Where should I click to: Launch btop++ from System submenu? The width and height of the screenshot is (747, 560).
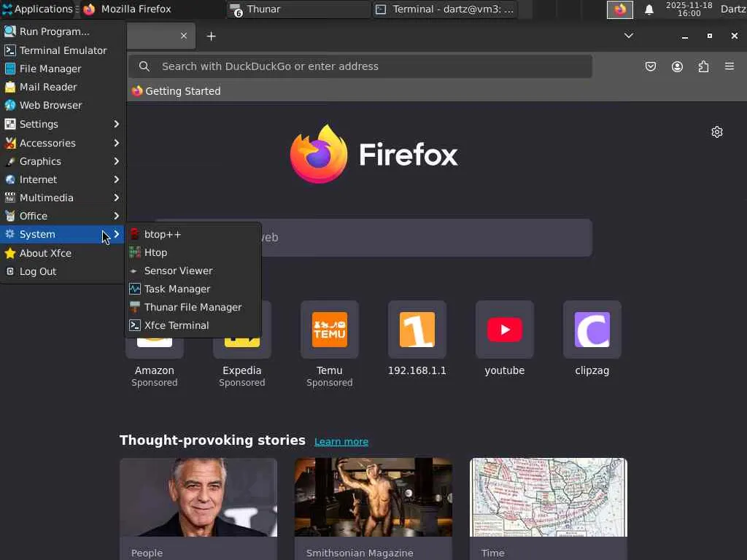[x=193, y=234]
